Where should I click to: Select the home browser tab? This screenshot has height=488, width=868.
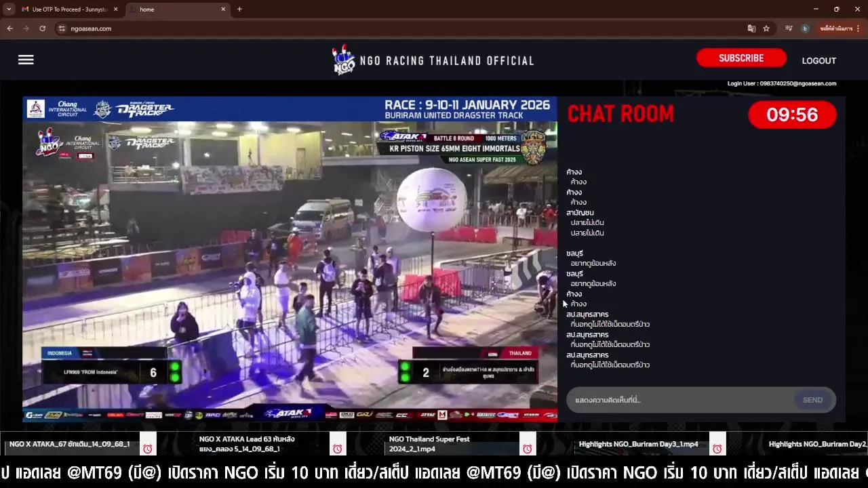[x=178, y=9]
